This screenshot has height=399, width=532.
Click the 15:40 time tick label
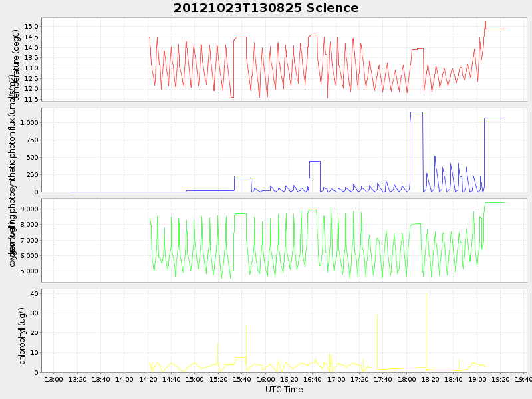pyautogui.click(x=242, y=379)
